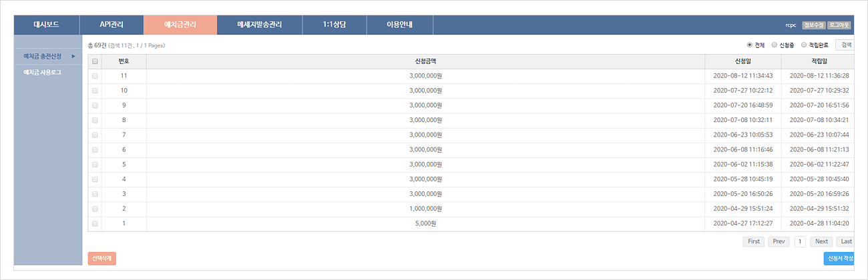Viewport: 868px width, 280px height.
Task: Check the checkbox for row 3
Action: tap(95, 194)
